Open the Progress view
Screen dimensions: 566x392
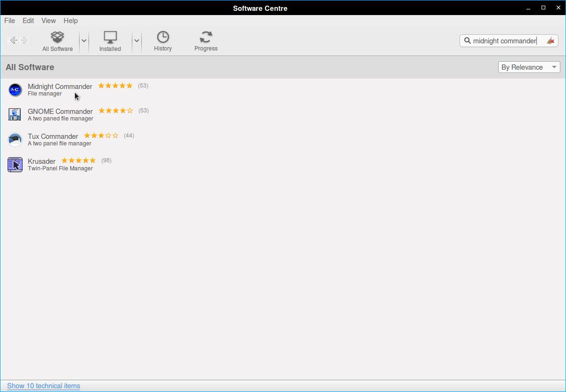click(x=206, y=41)
